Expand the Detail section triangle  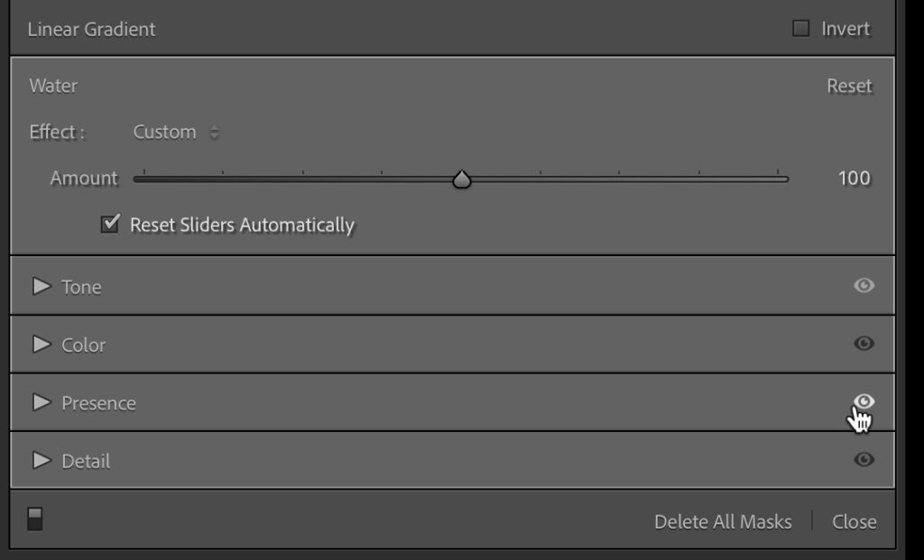pos(42,460)
